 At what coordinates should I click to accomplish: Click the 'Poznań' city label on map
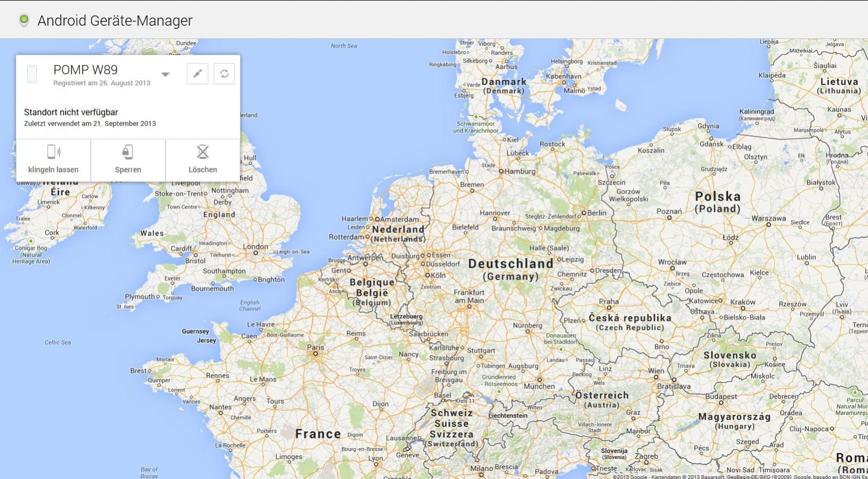[669, 211]
